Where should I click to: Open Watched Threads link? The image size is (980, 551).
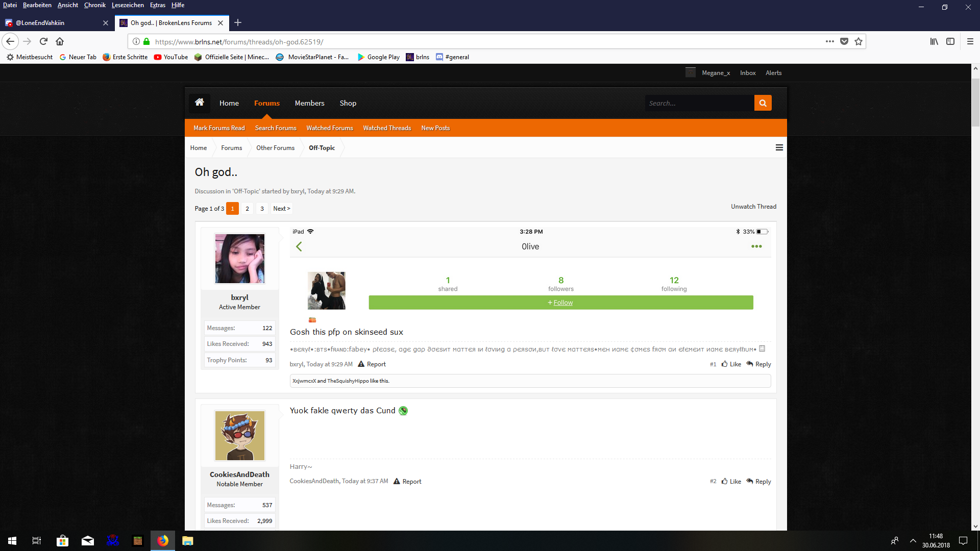(387, 128)
